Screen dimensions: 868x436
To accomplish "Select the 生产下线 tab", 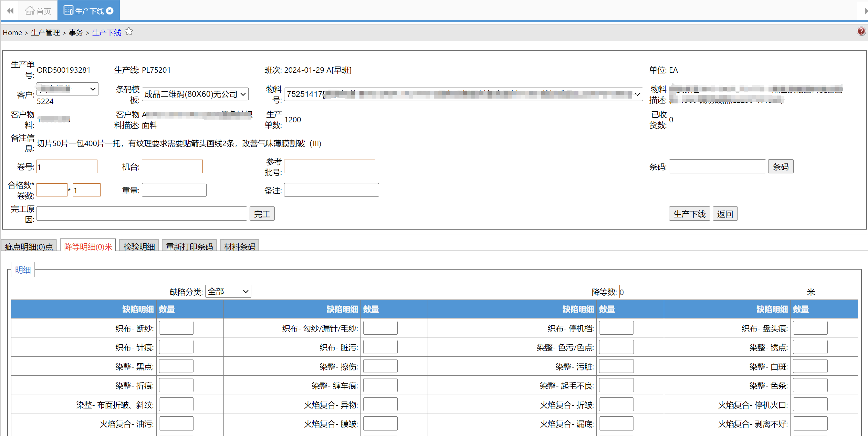I will [88, 11].
